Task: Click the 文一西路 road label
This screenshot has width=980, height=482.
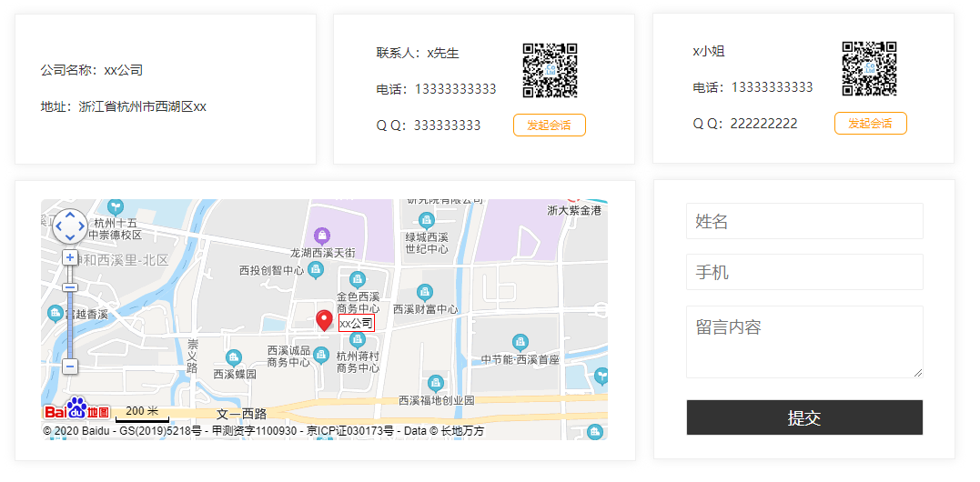Action: point(242,414)
